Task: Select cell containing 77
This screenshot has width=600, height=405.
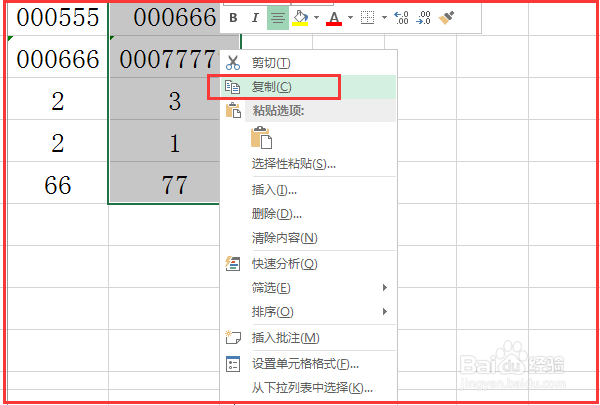Action: point(165,185)
